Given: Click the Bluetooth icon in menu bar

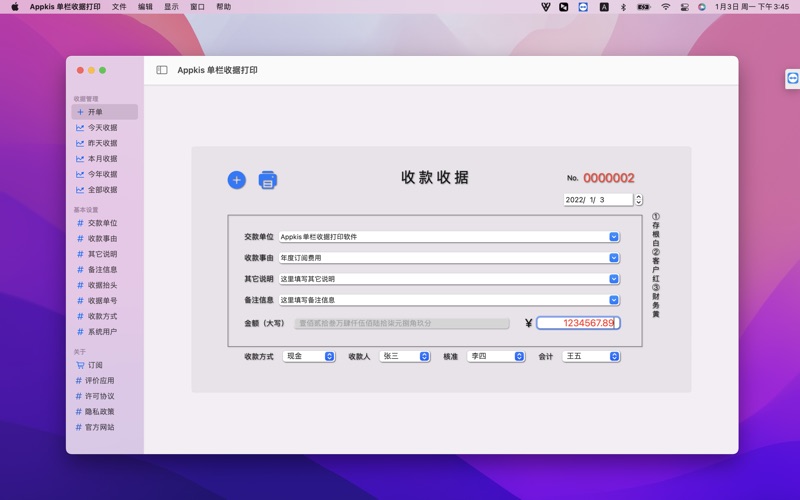Looking at the screenshot, I should (623, 7).
